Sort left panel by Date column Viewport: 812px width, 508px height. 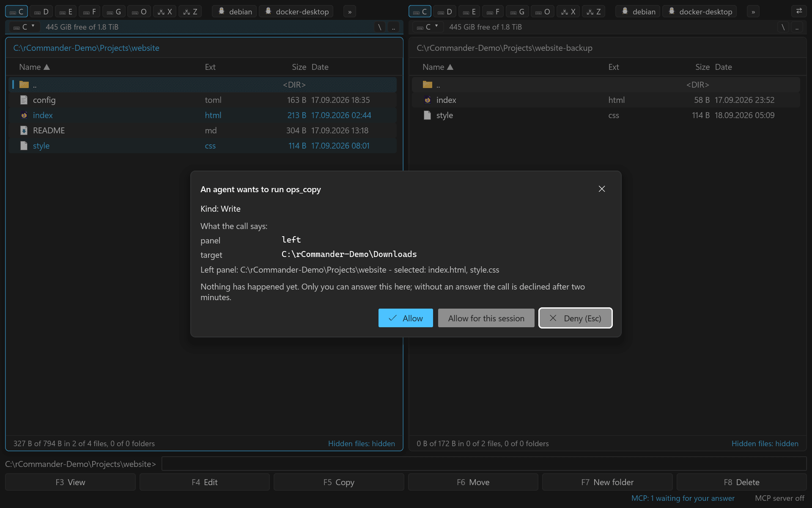320,67
